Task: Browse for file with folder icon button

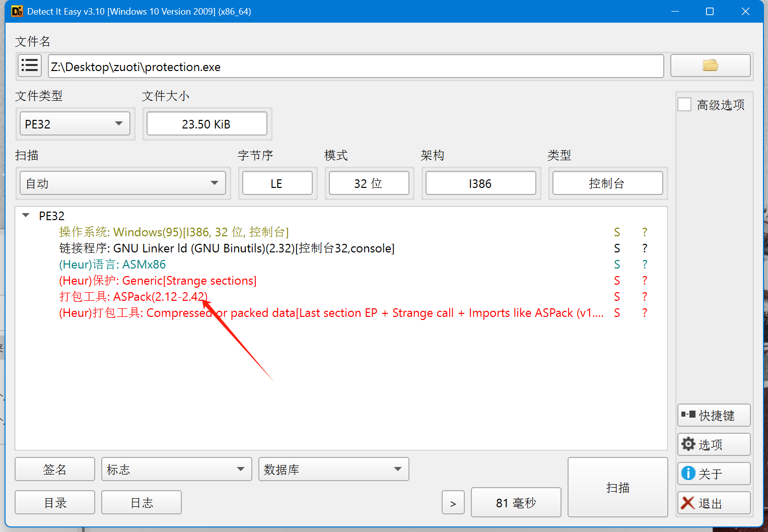Action: (x=710, y=65)
